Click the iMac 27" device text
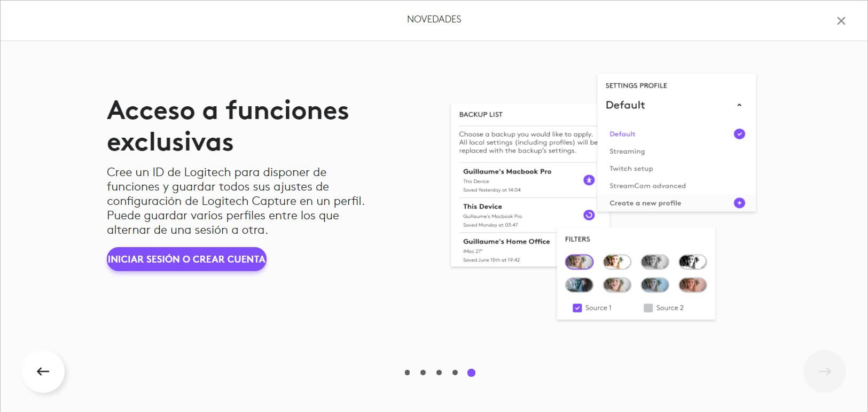This screenshot has height=412, width=868. pyautogui.click(x=473, y=251)
